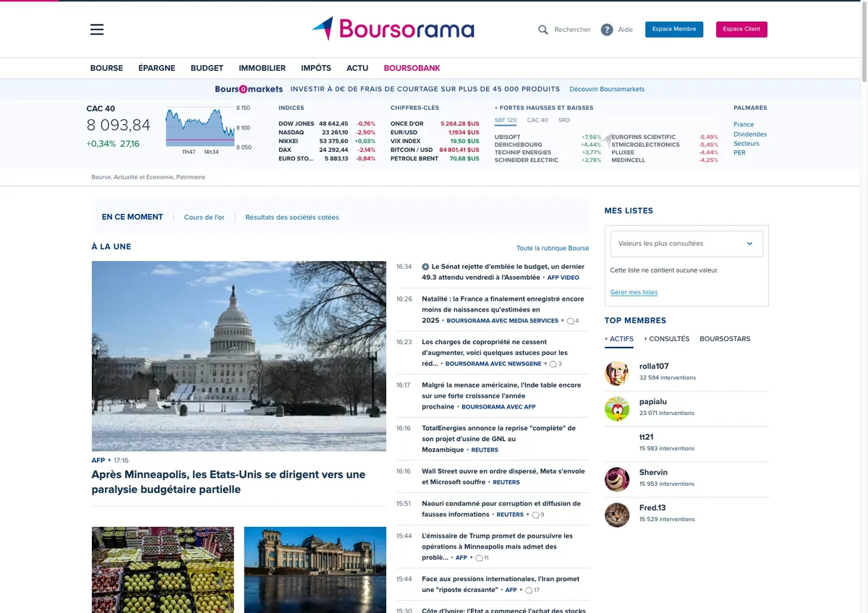Follow the Gérer mes listes link
The height and width of the screenshot is (613, 868).
tap(634, 292)
